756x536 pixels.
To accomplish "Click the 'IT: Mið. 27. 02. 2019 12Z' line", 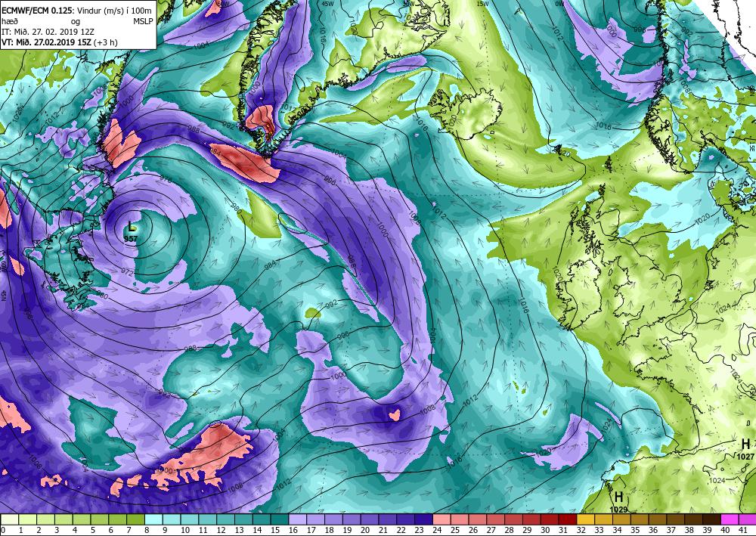I will coord(48,32).
